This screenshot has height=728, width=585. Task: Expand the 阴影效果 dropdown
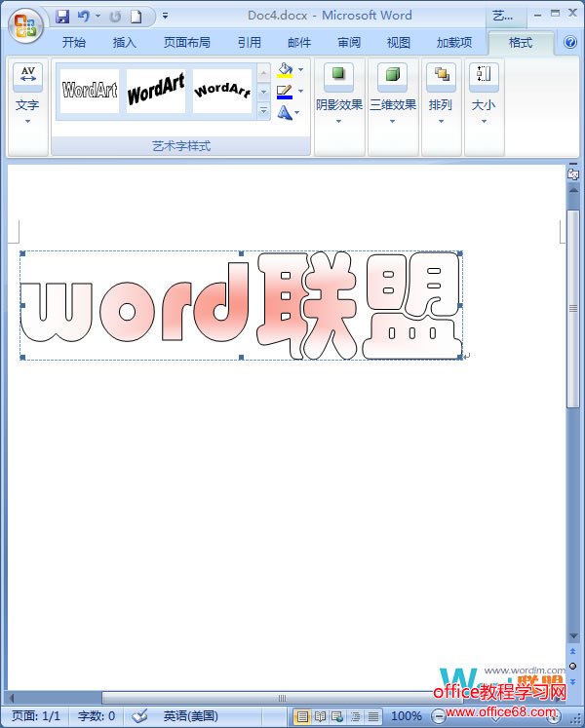coord(338,122)
